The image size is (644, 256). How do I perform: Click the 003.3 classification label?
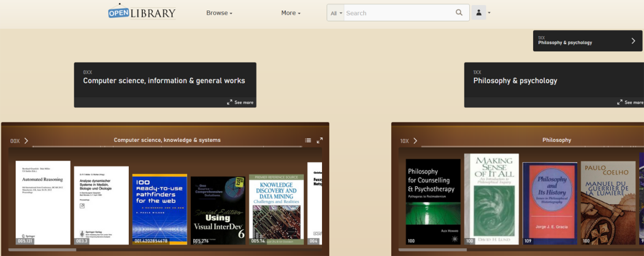[x=82, y=241]
